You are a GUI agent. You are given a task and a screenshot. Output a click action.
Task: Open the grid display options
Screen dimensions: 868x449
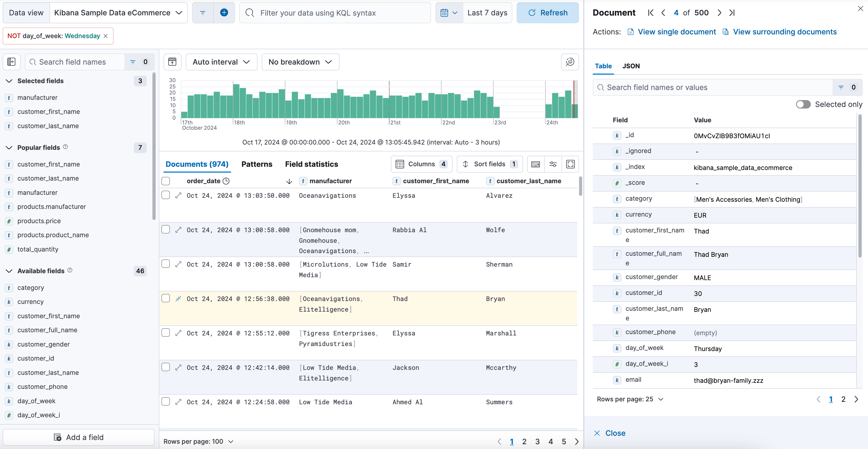point(553,164)
